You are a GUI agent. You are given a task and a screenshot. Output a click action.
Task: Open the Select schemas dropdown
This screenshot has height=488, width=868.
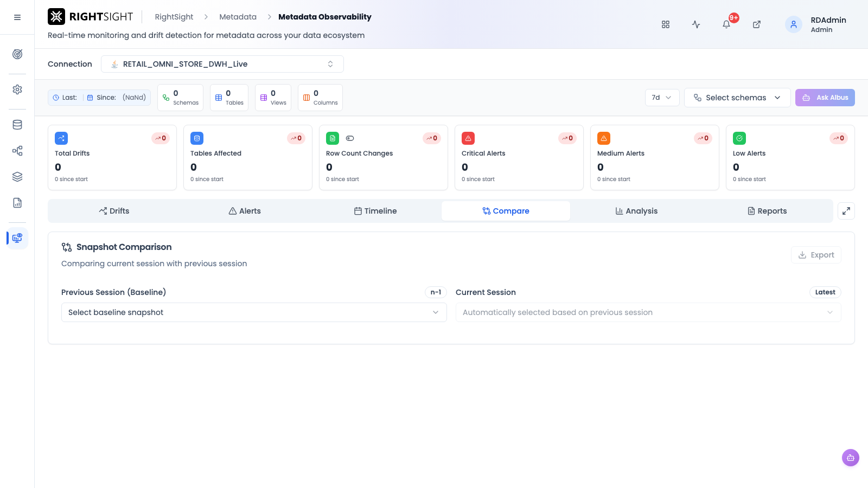(737, 98)
